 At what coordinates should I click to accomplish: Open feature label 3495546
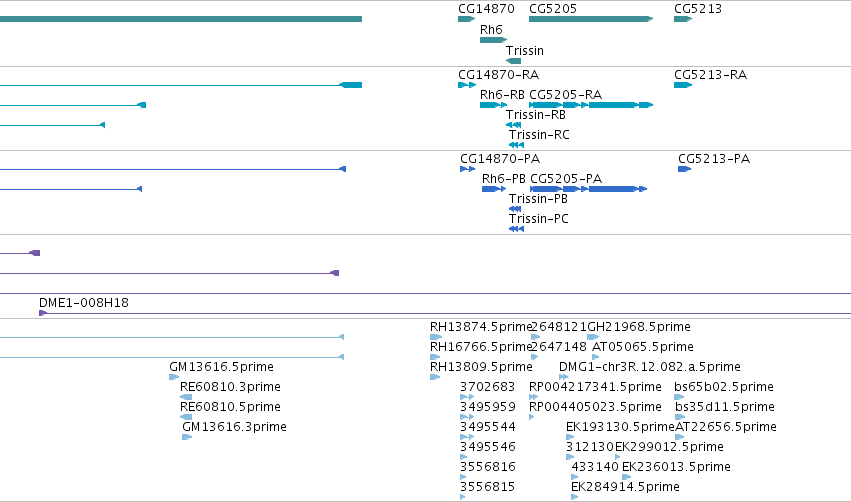click(x=487, y=447)
